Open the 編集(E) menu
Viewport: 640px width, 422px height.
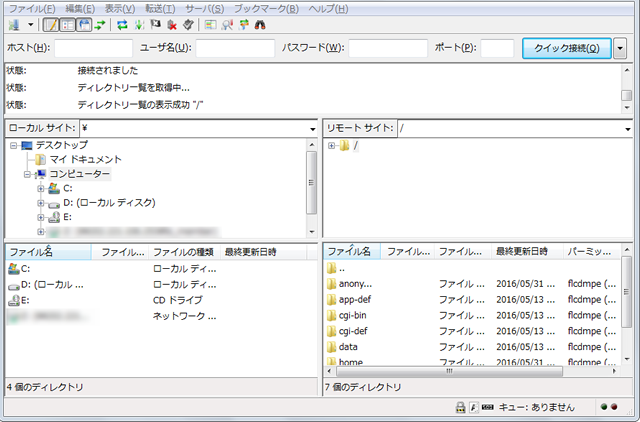(80, 9)
